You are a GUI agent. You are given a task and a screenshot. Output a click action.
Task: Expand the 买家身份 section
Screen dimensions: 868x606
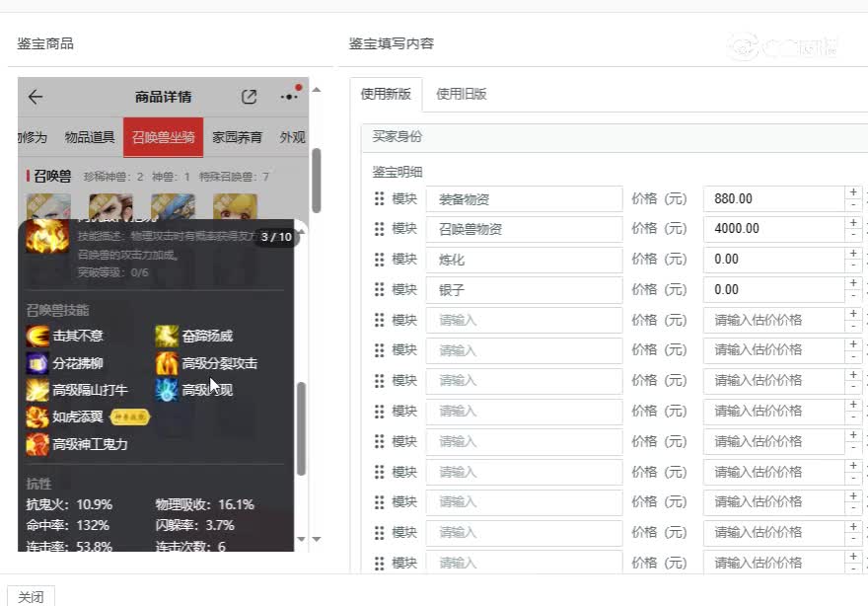615,137
